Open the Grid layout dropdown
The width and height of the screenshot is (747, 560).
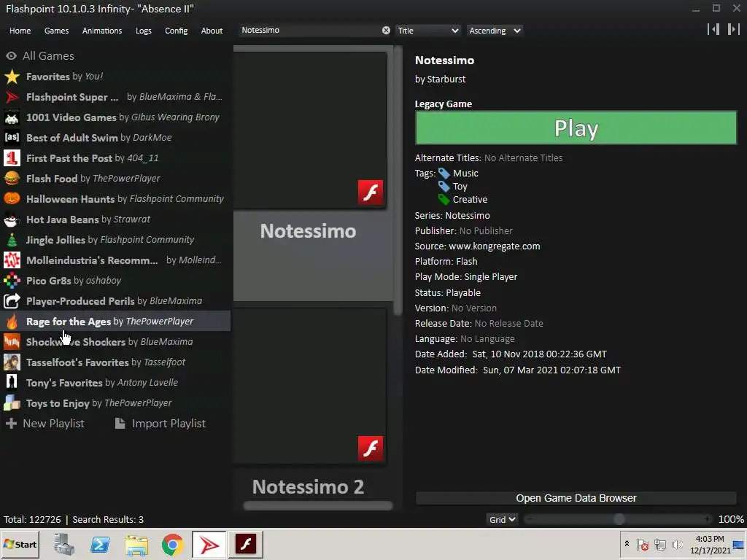502,519
